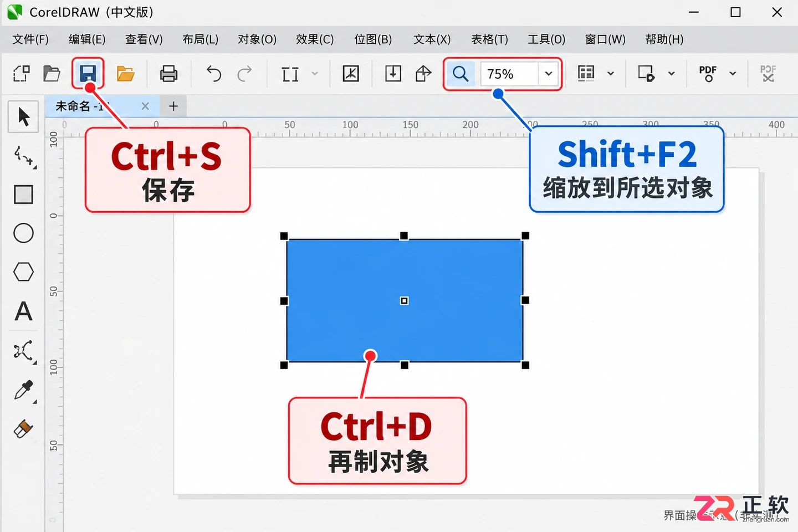Image resolution: width=798 pixels, height=532 pixels.
Task: Click the magnifier zoom icon
Action: click(x=461, y=74)
